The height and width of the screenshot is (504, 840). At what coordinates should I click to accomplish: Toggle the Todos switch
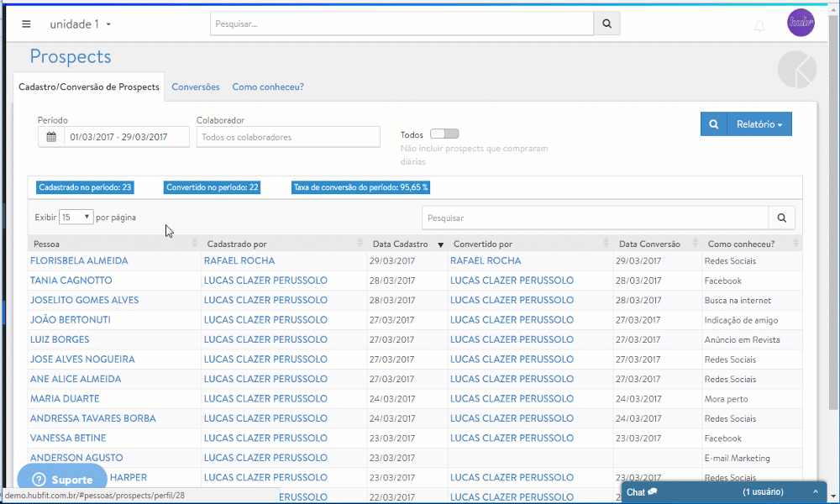tap(444, 134)
